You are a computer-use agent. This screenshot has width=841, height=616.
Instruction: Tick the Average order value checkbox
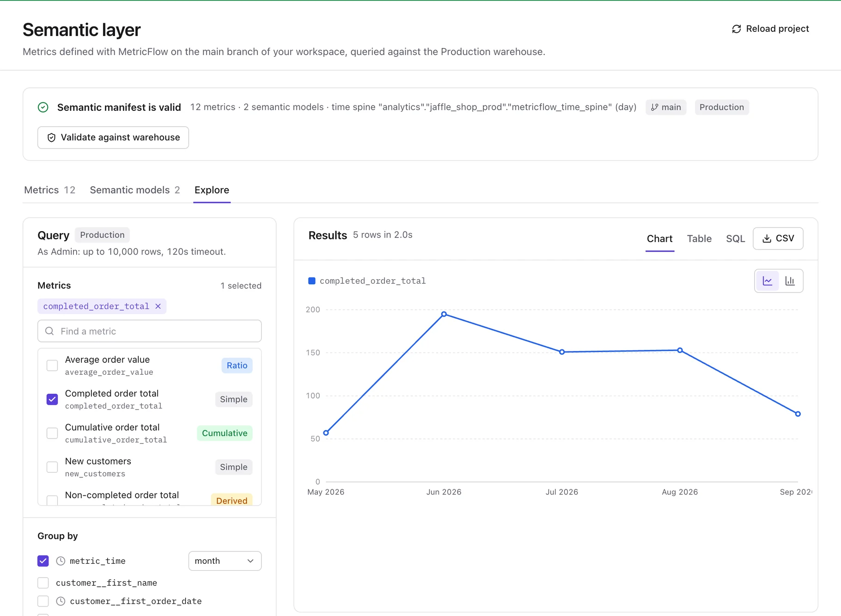pyautogui.click(x=52, y=366)
